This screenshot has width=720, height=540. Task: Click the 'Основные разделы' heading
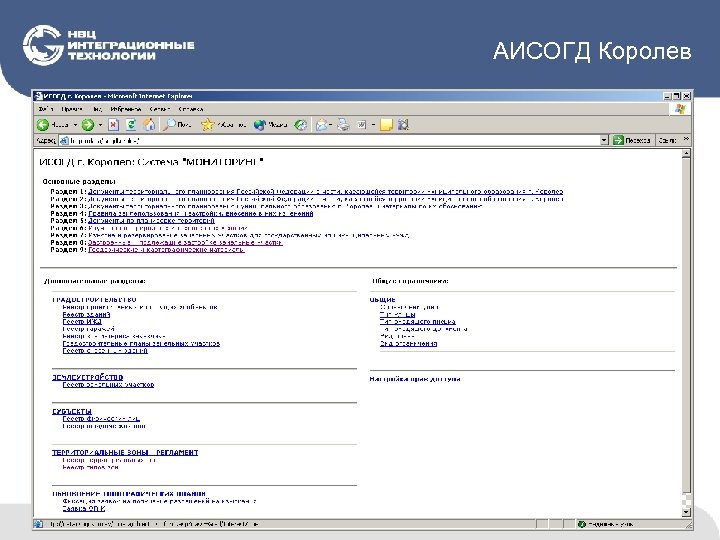[79, 181]
